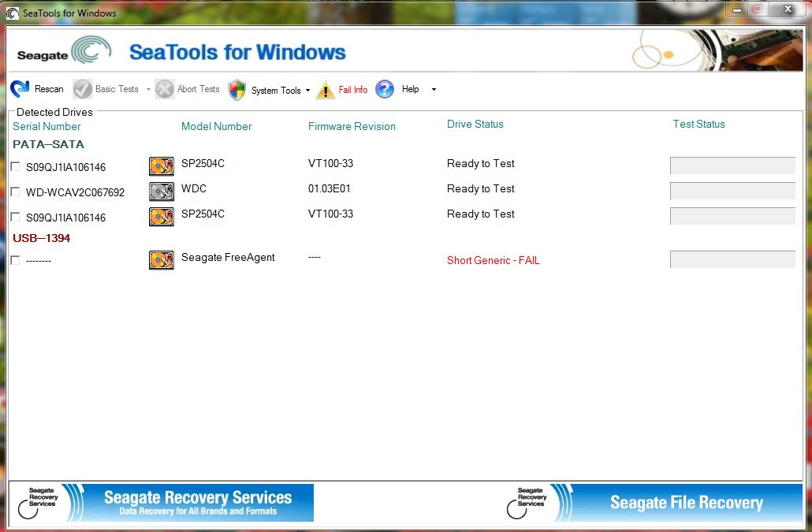Click the Test Status column header

click(x=698, y=125)
